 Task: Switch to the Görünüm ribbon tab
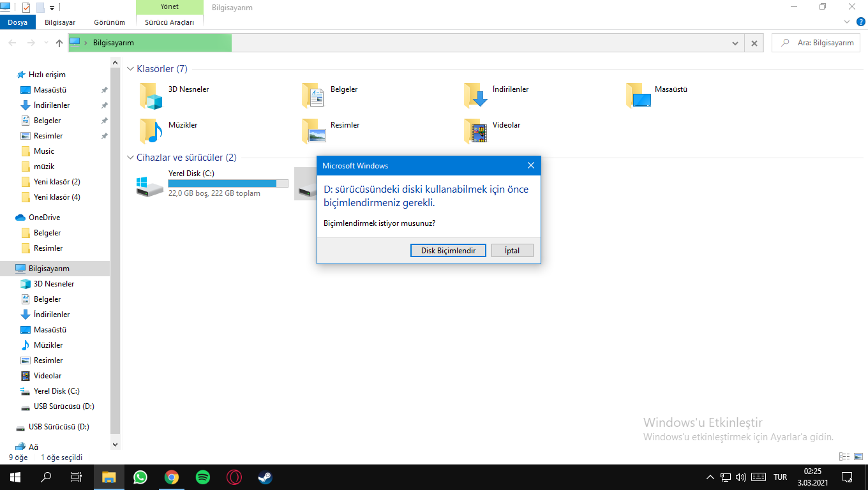tap(109, 22)
